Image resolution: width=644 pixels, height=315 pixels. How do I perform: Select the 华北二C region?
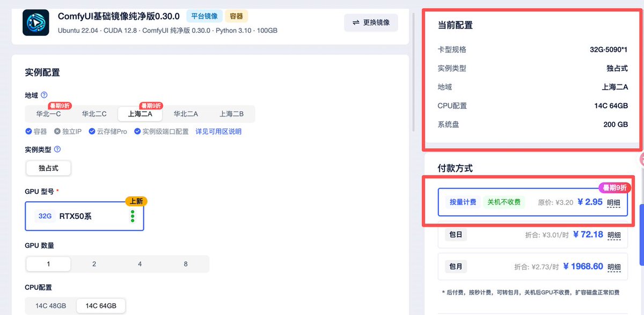tap(94, 114)
